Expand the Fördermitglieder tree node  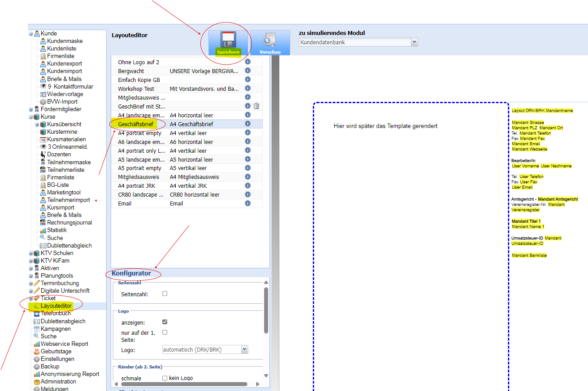click(x=31, y=109)
